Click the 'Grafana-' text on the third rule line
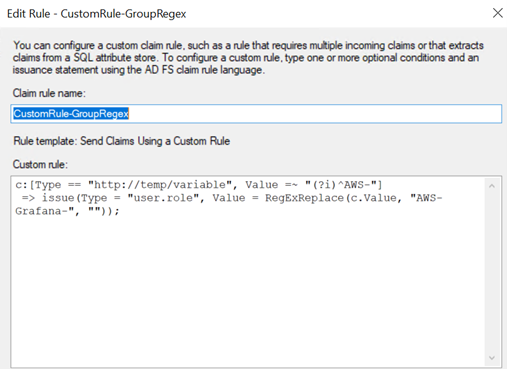 click(x=41, y=211)
